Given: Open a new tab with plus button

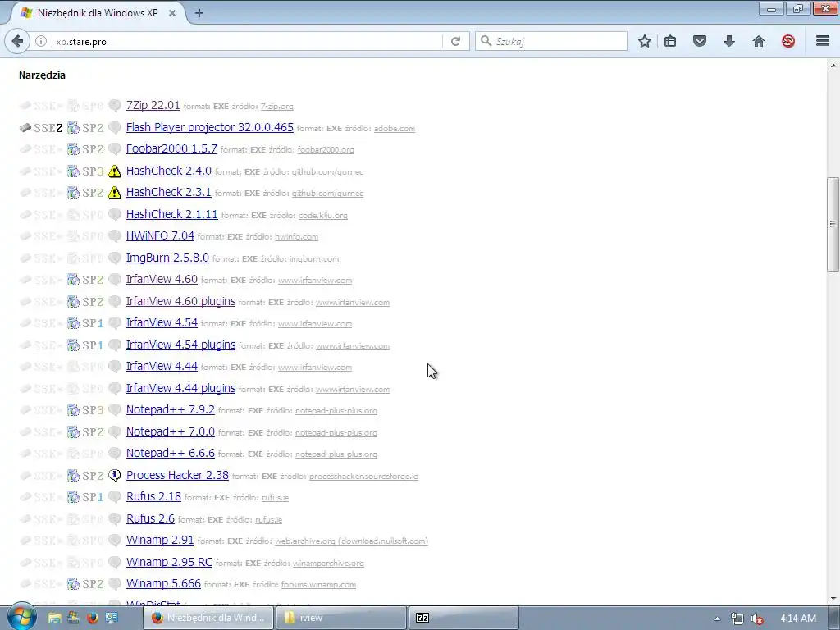Looking at the screenshot, I should [199, 13].
